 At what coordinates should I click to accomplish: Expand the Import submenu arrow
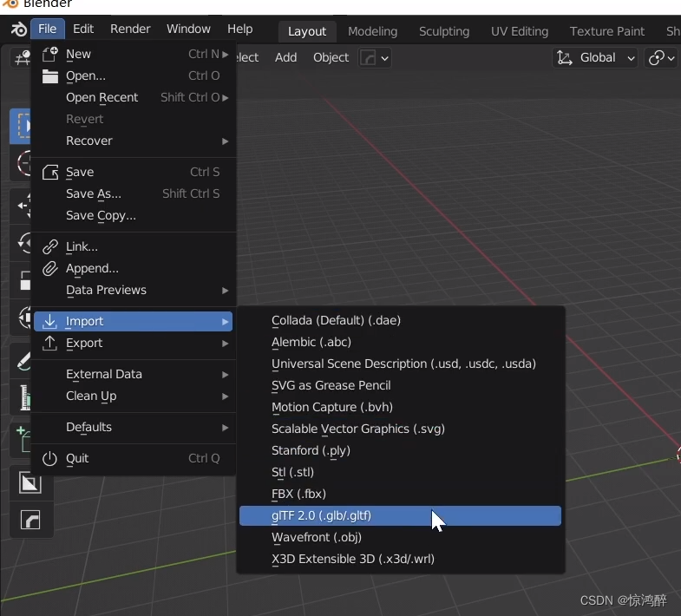tap(225, 322)
